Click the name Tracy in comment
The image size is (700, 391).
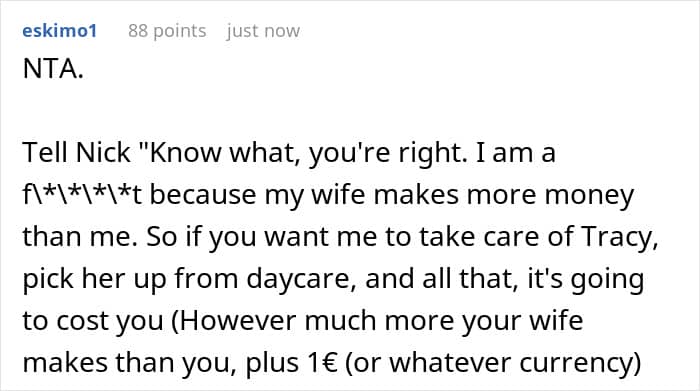click(619, 237)
